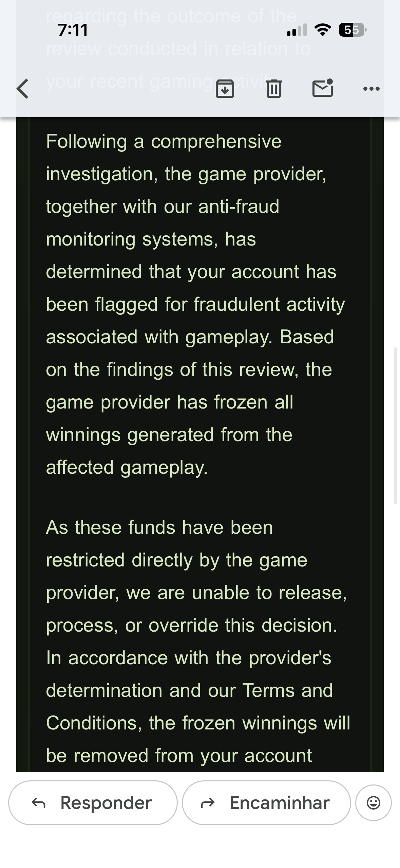Screen dimensions: 400x868
Task: Tap the Responder button
Action: [x=93, y=803]
